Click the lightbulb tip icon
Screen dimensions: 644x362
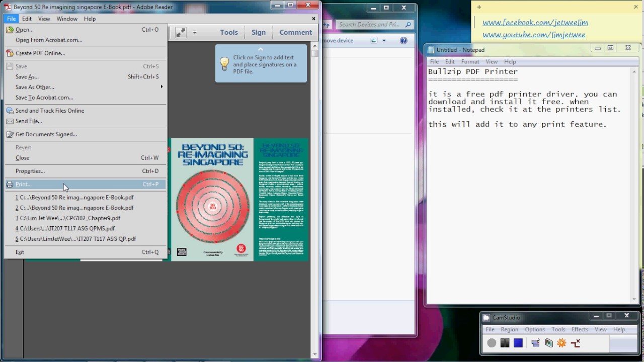pyautogui.click(x=224, y=64)
